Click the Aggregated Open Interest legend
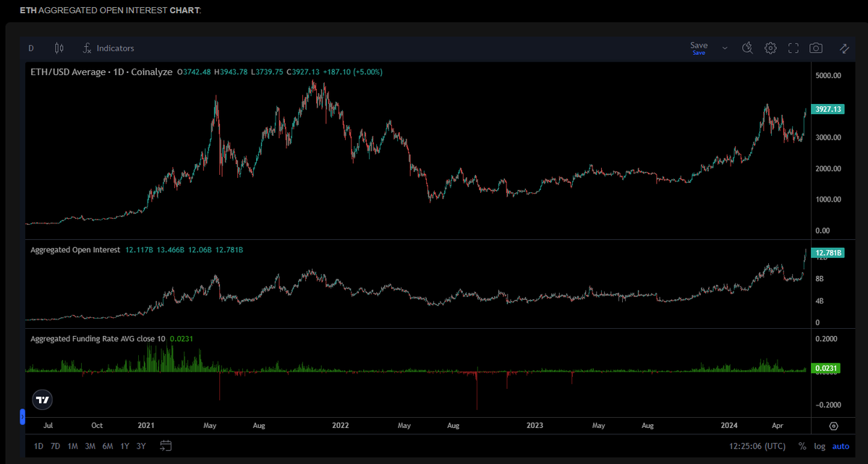The image size is (868, 464). pyautogui.click(x=75, y=249)
